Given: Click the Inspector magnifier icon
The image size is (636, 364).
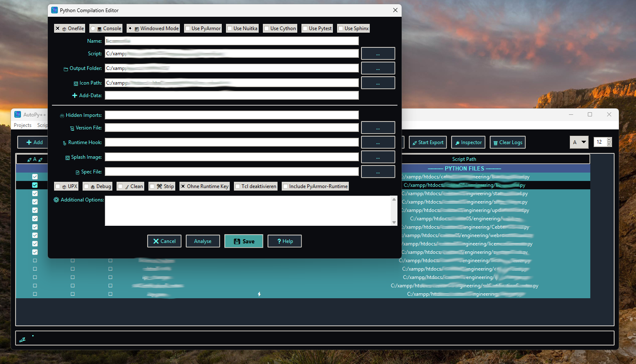Looking at the screenshot, I should pos(457,142).
